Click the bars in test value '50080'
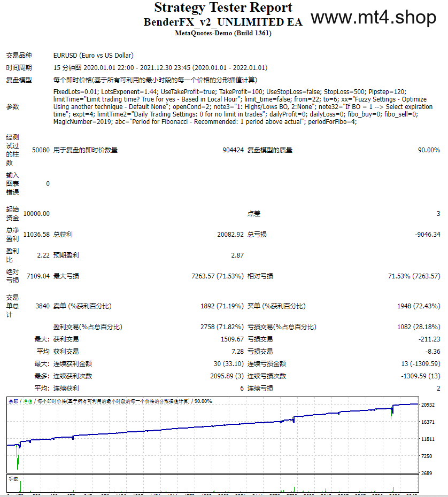The width and height of the screenshot is (448, 497). click(x=41, y=150)
